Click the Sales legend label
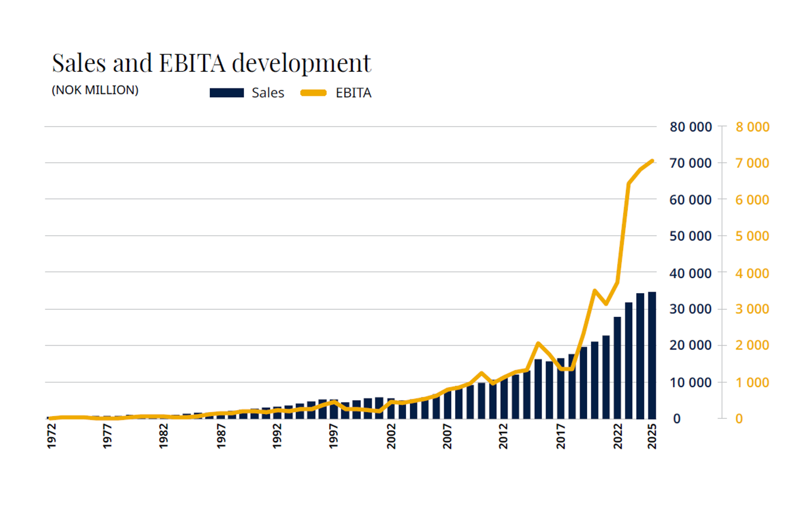 point(268,93)
